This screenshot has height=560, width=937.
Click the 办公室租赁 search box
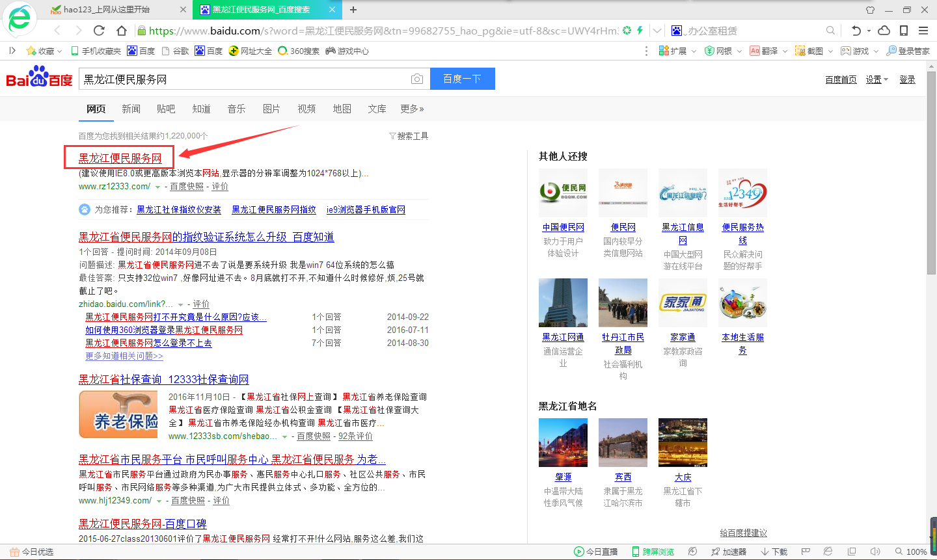[x=753, y=31]
